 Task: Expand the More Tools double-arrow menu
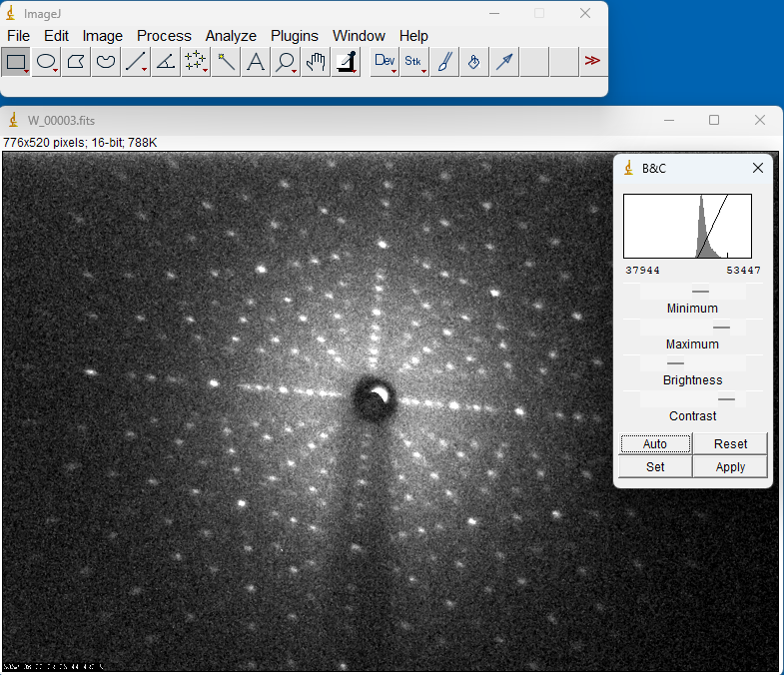point(592,62)
